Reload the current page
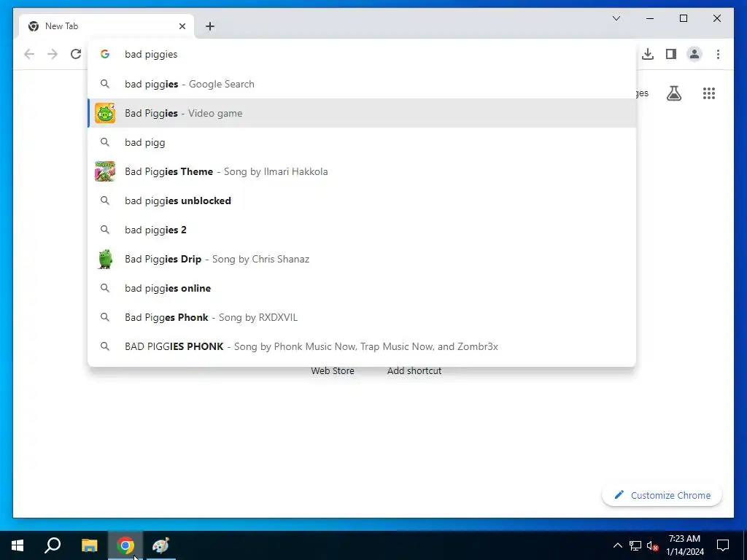 (x=76, y=54)
